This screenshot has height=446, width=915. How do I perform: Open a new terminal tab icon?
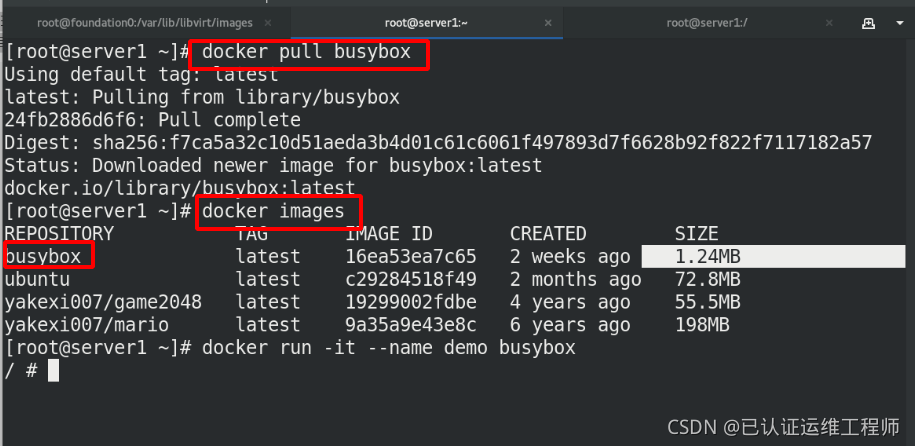pos(868,23)
